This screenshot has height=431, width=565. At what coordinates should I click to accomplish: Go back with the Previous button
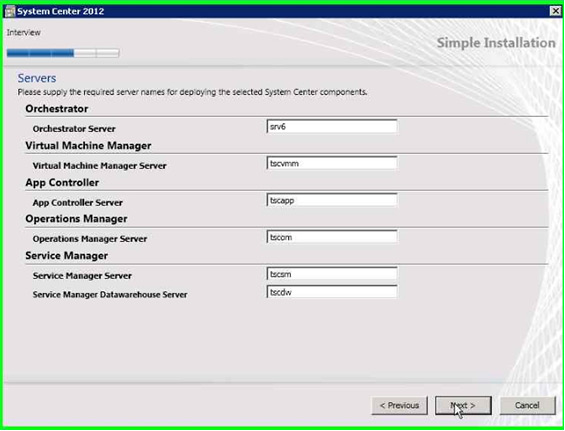pyautogui.click(x=399, y=405)
